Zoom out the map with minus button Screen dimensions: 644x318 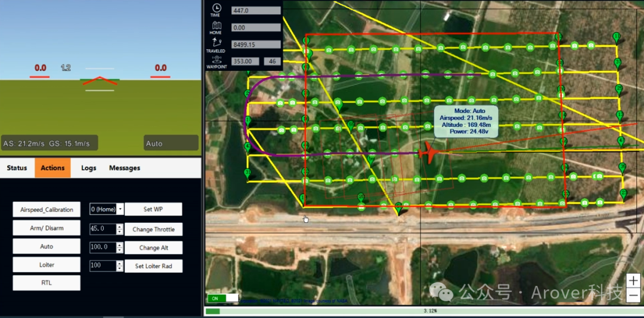633,295
